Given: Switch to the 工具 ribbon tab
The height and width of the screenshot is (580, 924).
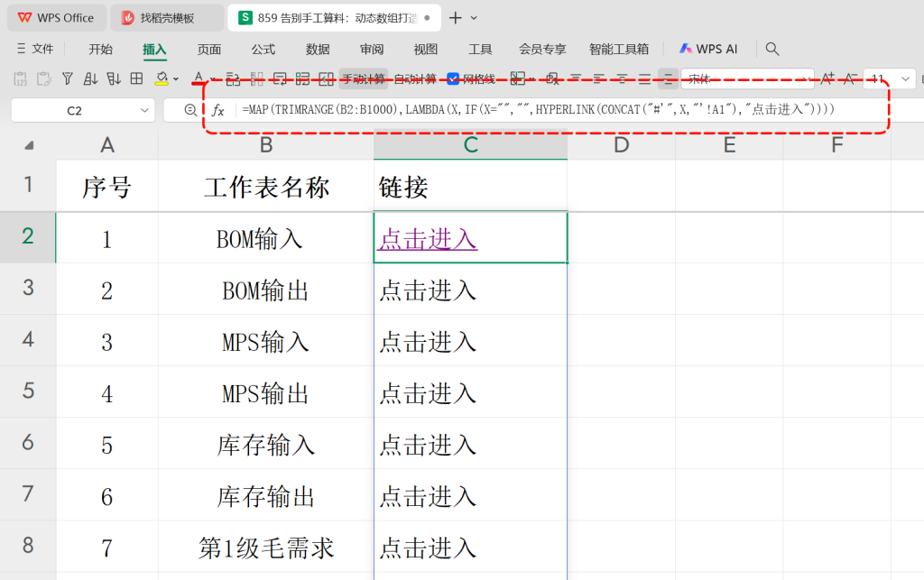Looking at the screenshot, I should 480,50.
